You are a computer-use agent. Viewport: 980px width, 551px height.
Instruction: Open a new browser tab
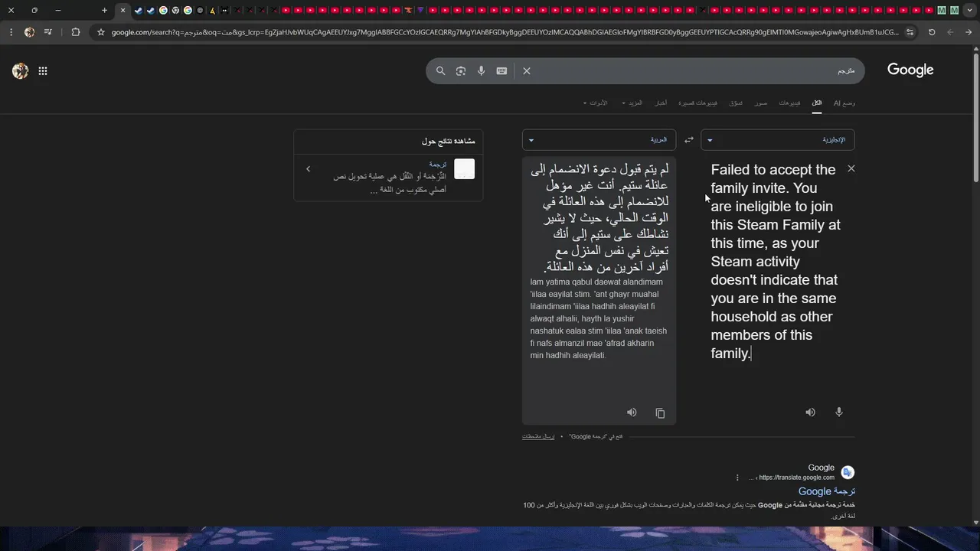pyautogui.click(x=104, y=10)
